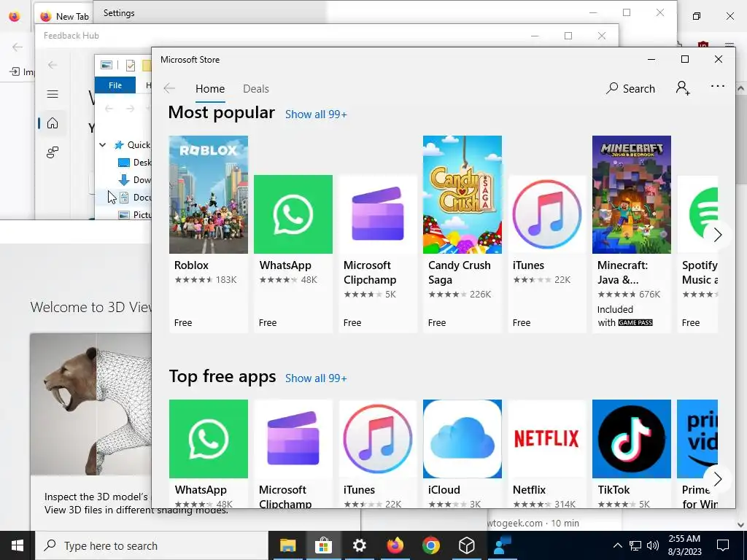Image resolution: width=747 pixels, height=560 pixels.
Task: Show hidden system tray icons
Action: [x=617, y=545]
